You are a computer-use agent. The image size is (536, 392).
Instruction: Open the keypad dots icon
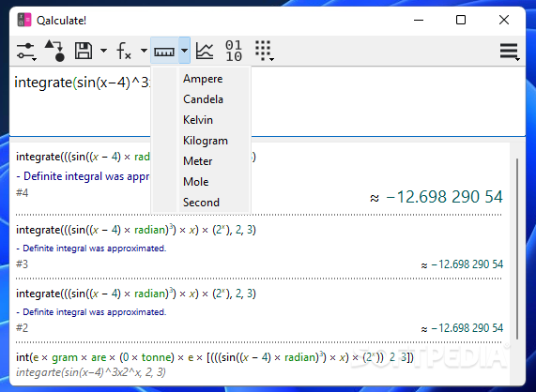(x=264, y=51)
